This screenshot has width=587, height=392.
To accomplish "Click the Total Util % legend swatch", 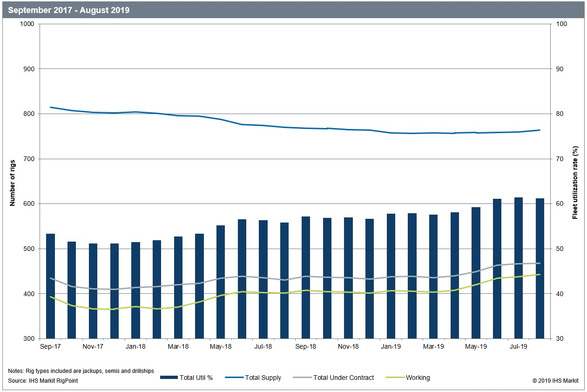I will tap(169, 378).
